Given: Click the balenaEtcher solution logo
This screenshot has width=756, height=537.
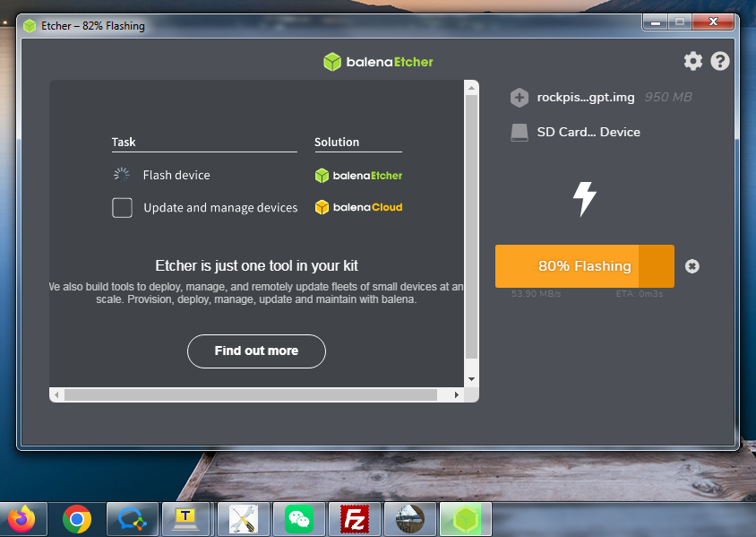Looking at the screenshot, I should point(358,176).
